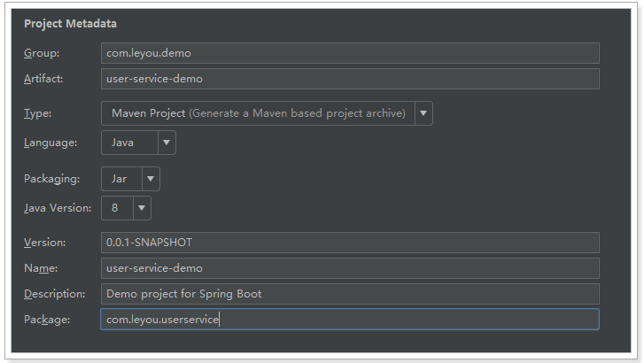644x363 pixels.
Task: Click the Version field 0.0.1-SNAPSHOT
Action: 350,243
